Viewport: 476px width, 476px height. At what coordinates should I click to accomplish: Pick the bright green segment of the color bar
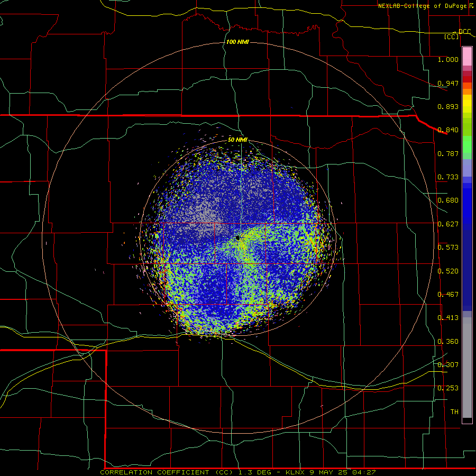(x=467, y=144)
